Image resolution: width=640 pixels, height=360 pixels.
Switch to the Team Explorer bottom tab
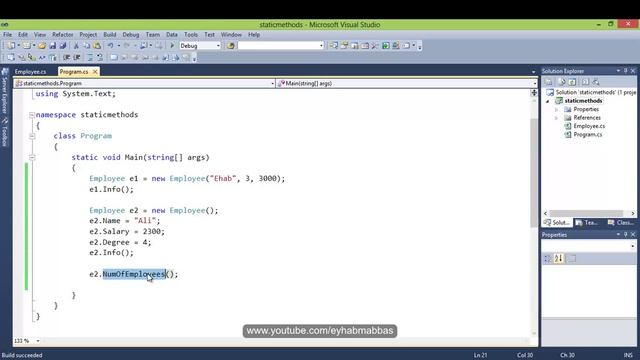(587, 222)
